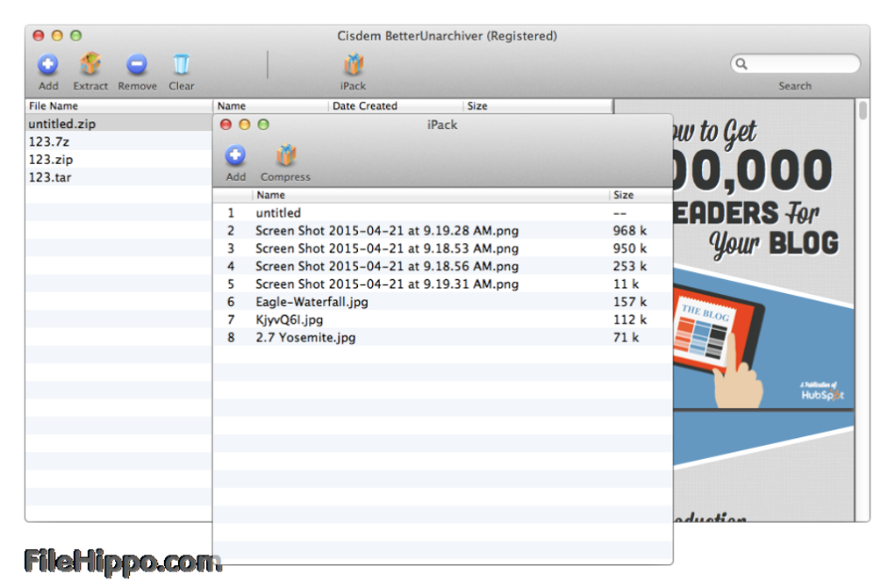Select untitled.zip in the File Name list
Image resolution: width=895 pixels, height=588 pixels.
[x=118, y=124]
